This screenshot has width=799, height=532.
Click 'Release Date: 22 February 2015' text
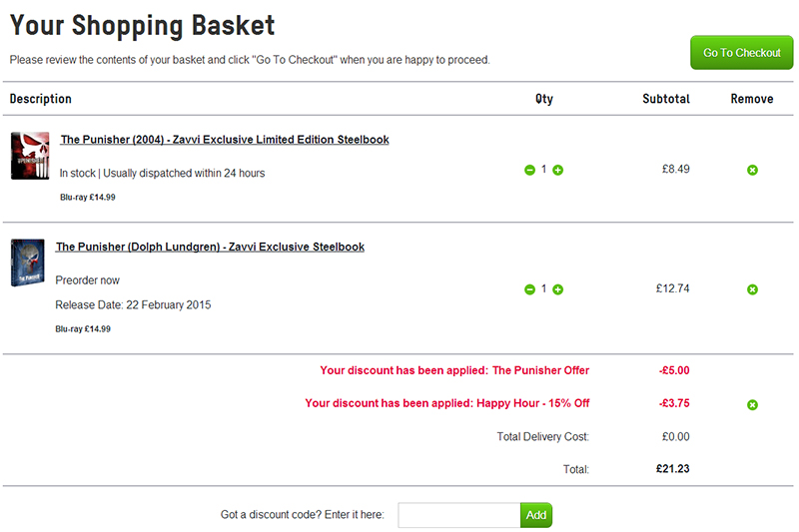[133, 305]
